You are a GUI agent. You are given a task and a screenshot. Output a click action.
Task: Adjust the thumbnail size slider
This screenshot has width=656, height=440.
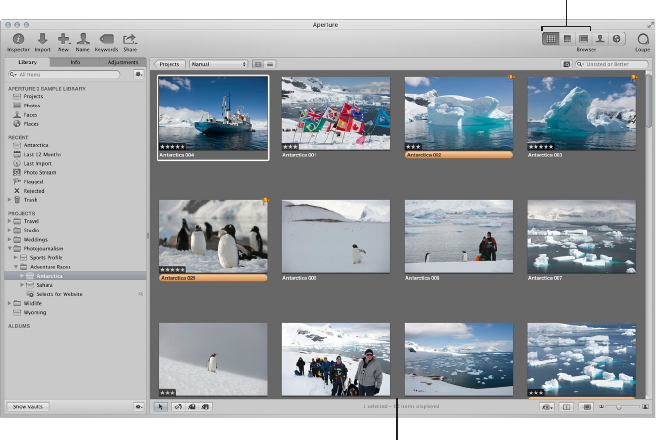pyautogui.click(x=619, y=407)
